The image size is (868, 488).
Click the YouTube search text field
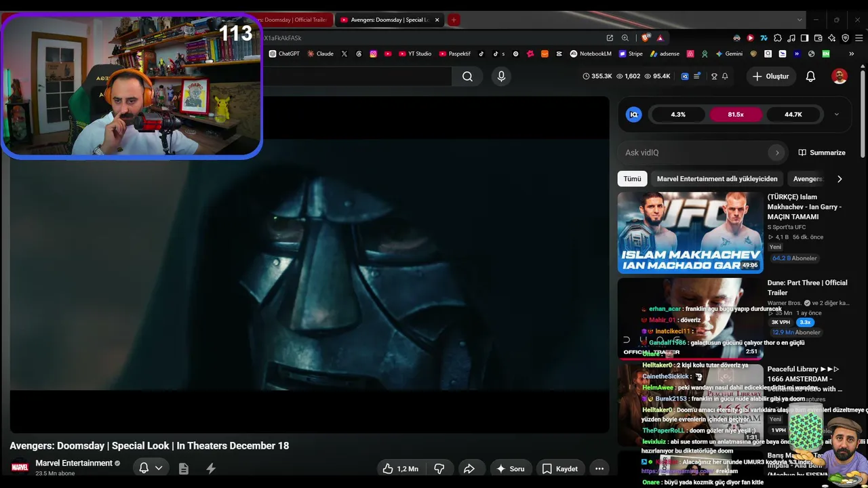(x=357, y=77)
